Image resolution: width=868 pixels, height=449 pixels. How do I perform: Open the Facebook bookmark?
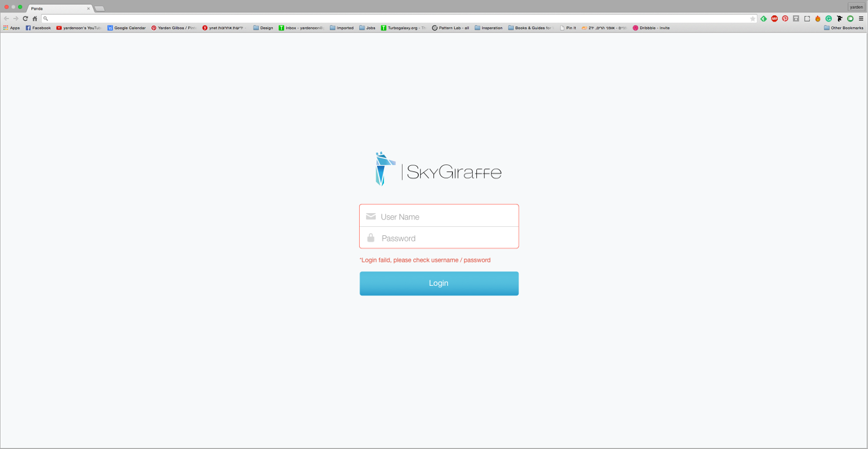coord(38,27)
